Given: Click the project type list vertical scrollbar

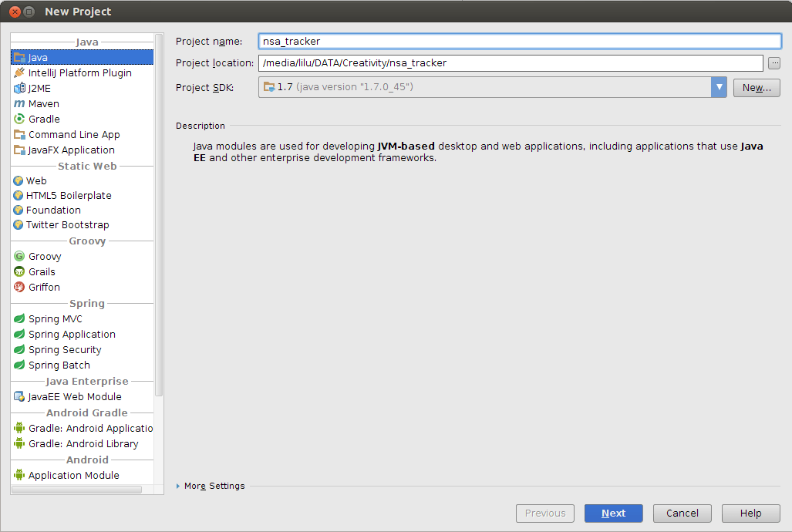Looking at the screenshot, I should coord(159,215).
